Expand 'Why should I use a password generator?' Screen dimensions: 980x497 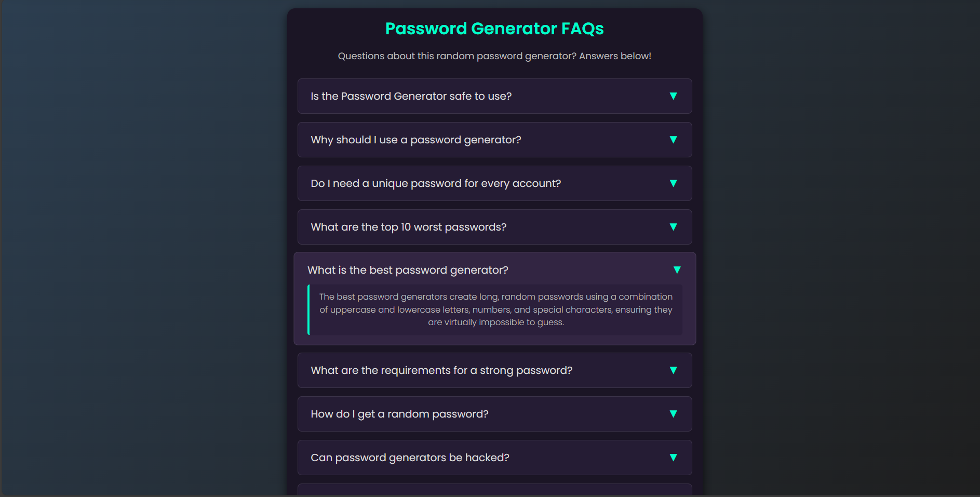coord(494,140)
